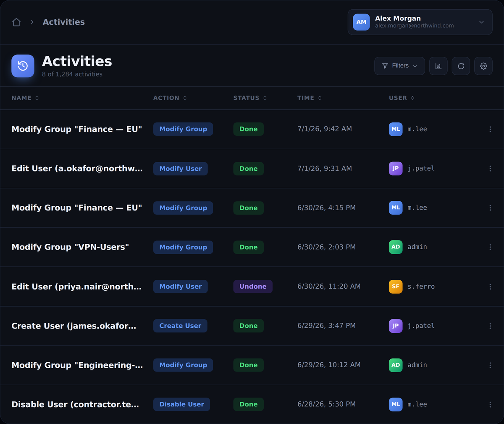Open row menu for Engineering group activity
504x424 pixels.
[x=490, y=365]
